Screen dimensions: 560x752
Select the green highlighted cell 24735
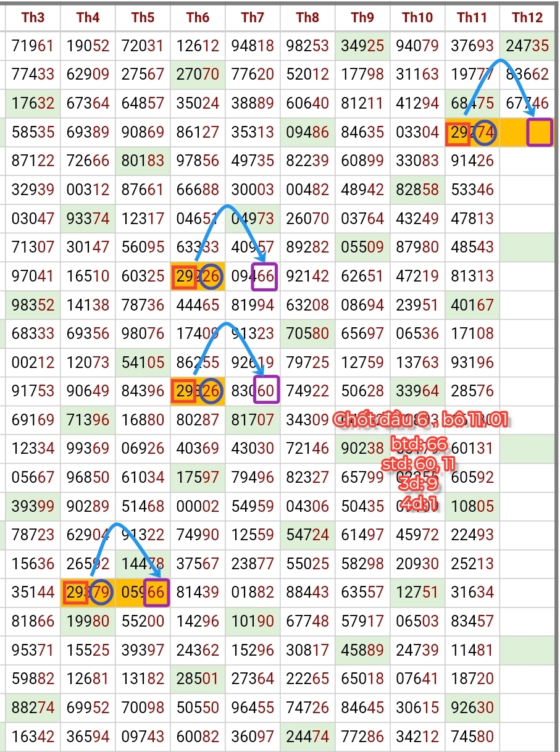click(527, 45)
